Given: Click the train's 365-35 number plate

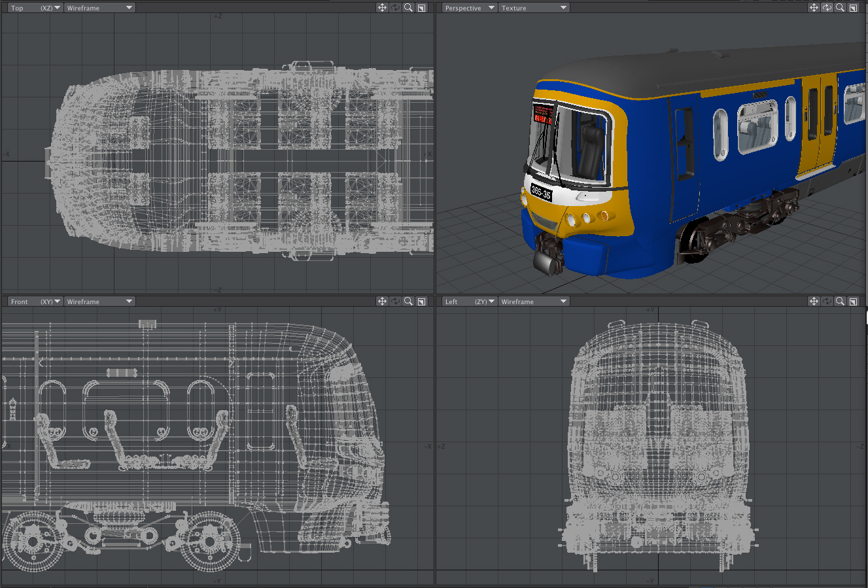Looking at the screenshot, I should click(x=541, y=192).
